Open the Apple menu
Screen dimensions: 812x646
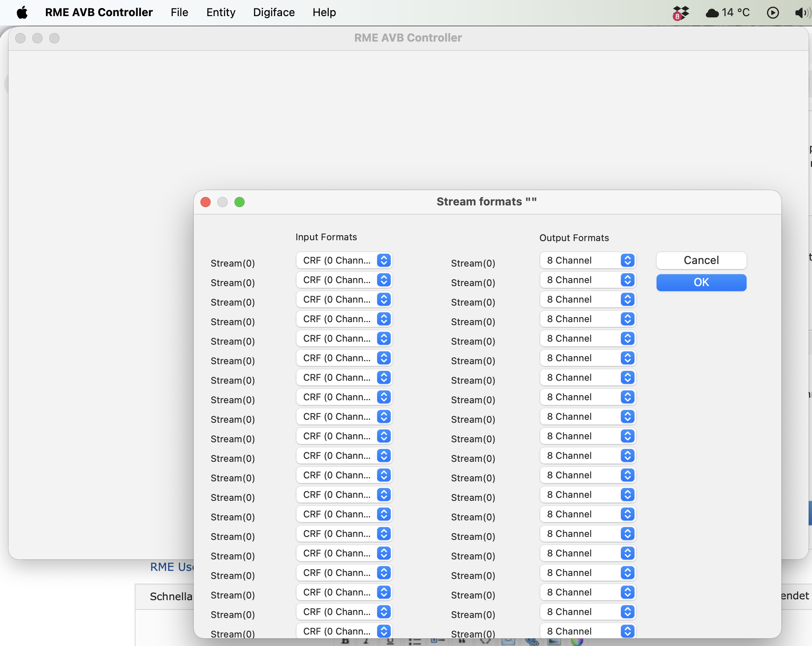pos(22,13)
